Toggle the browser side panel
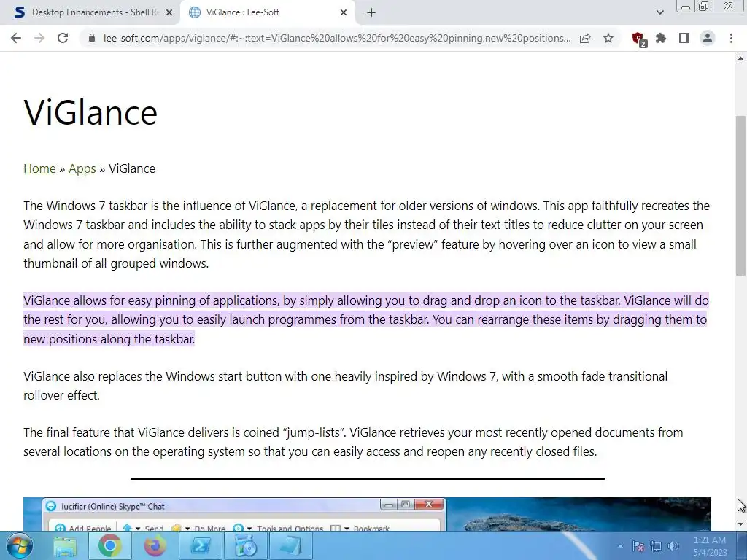 [684, 38]
